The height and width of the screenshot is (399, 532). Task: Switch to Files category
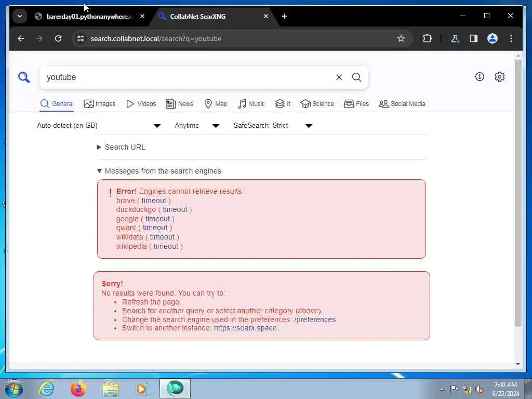[356, 104]
